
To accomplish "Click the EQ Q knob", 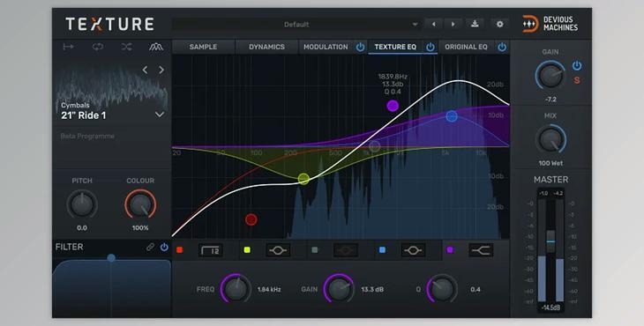I will [442, 289].
